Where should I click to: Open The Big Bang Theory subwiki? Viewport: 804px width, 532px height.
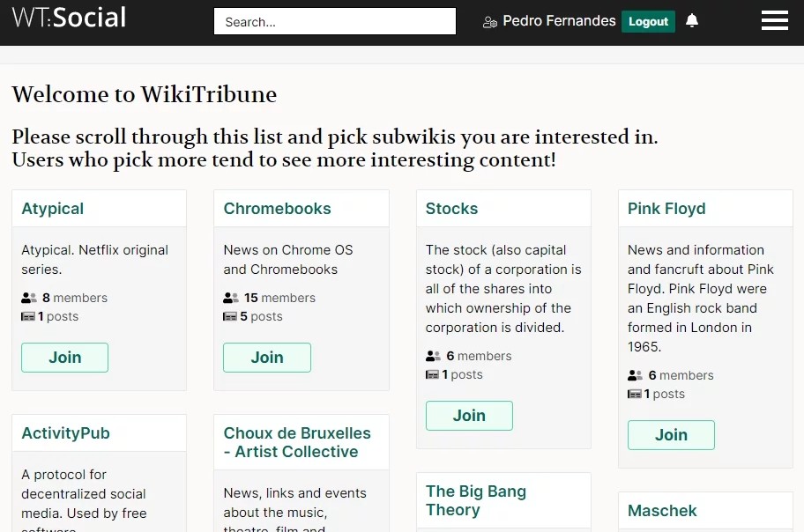pyautogui.click(x=476, y=500)
